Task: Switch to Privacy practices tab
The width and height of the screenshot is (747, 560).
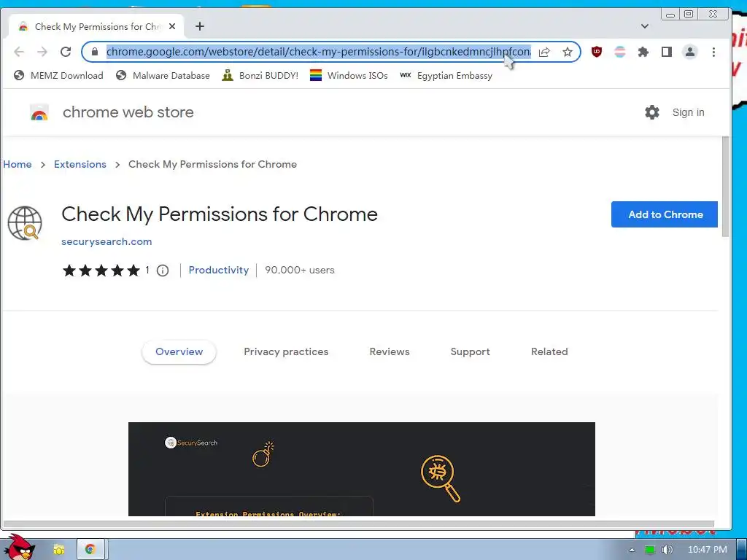Action: point(286,352)
